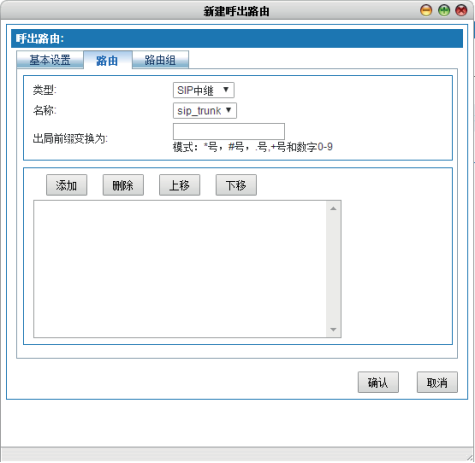Click the window resize grip corner
This screenshot has width=475, height=463.
(470, 458)
